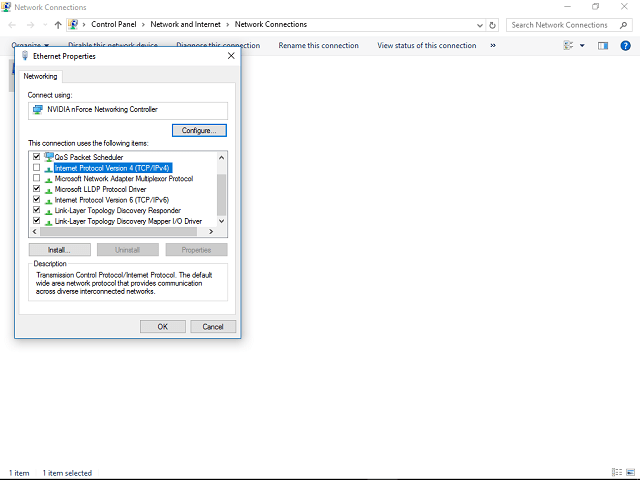
Task: Open recent locations dropdown
Action: point(45,25)
